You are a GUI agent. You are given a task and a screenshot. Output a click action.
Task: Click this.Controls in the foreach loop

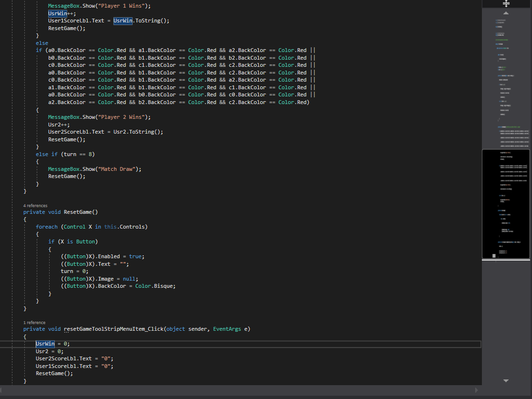(124, 227)
